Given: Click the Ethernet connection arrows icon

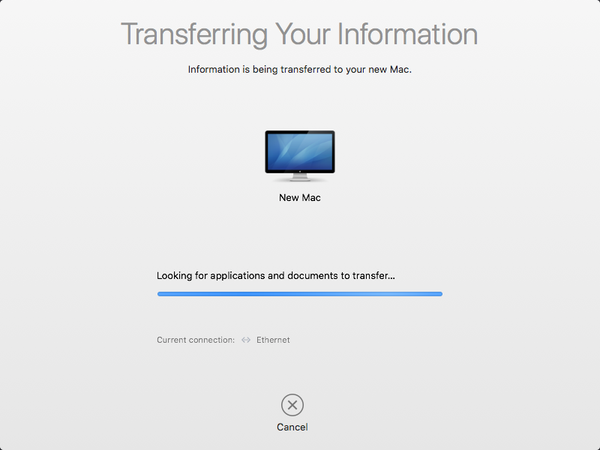Looking at the screenshot, I should point(246,340).
